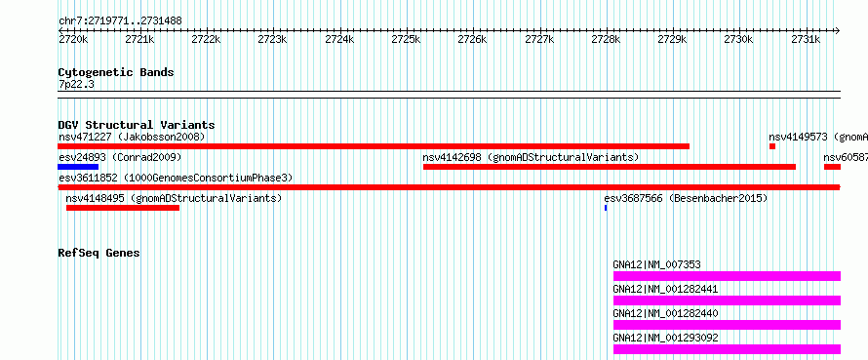Select the magenta GNA12|NM_007353 gene bar

[727, 276]
